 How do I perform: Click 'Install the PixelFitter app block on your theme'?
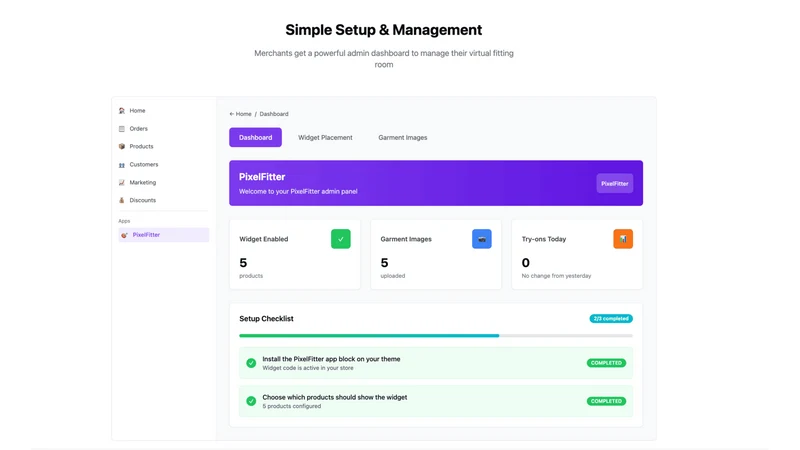[331, 359]
